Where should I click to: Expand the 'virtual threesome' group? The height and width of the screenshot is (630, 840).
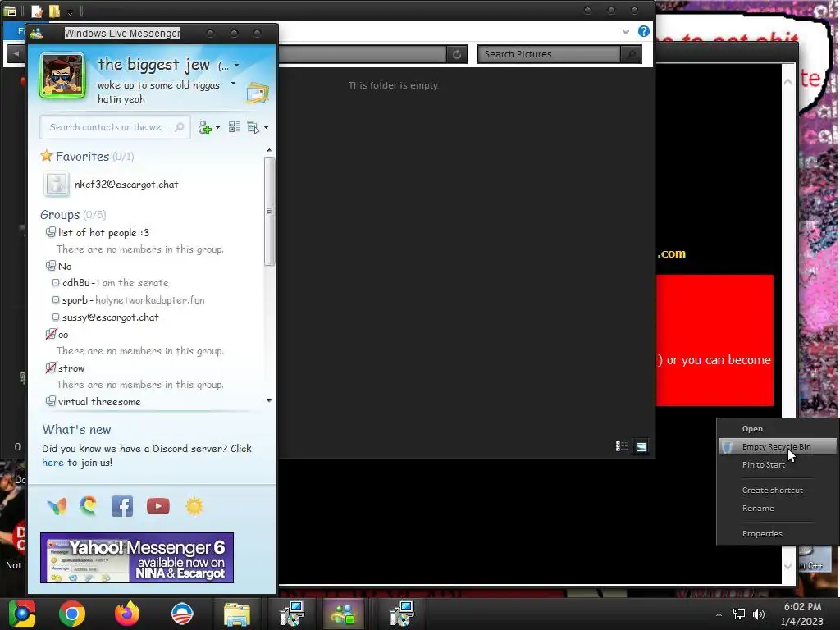tap(50, 400)
